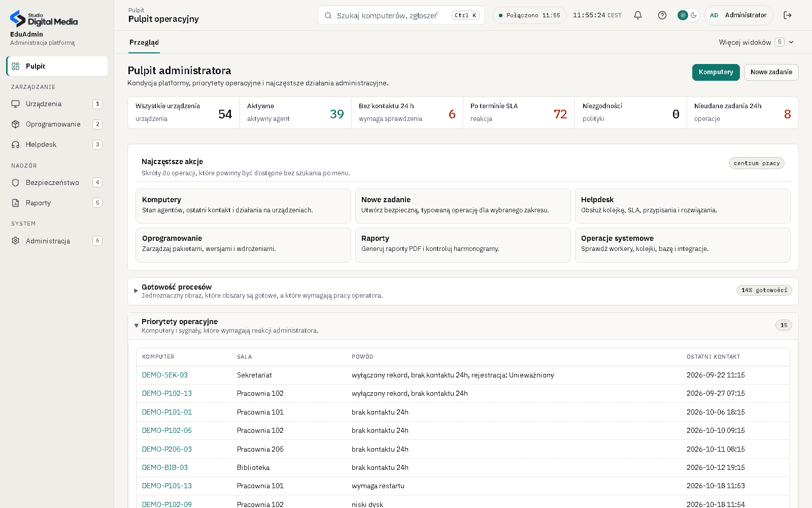
Task: Open the Oprogramowanie quick action card
Action: [243, 245]
